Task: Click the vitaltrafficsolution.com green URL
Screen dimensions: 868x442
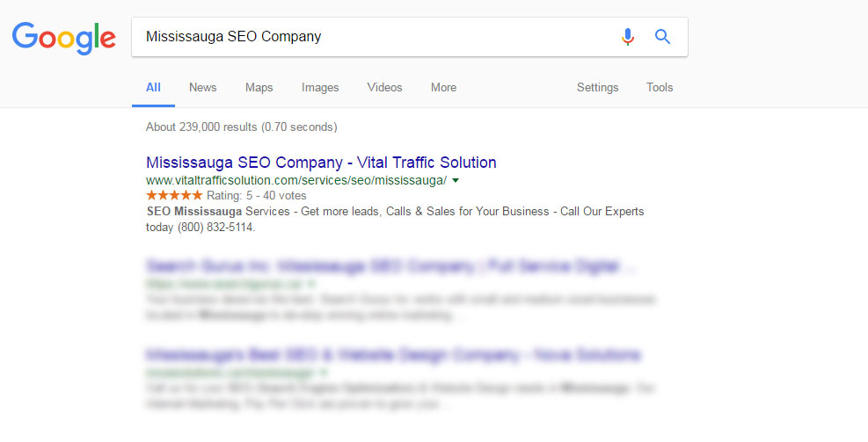Action: pyautogui.click(x=296, y=180)
